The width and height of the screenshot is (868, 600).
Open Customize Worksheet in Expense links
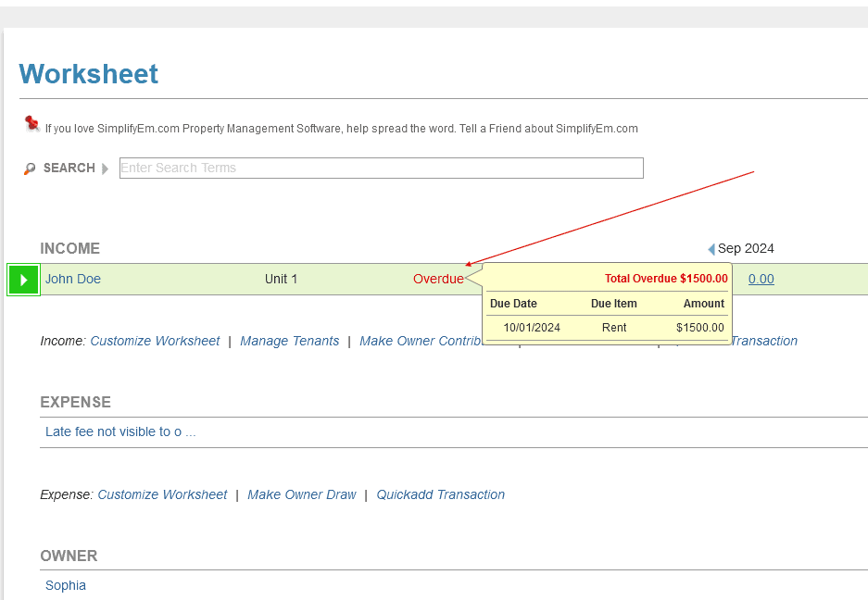tap(162, 494)
